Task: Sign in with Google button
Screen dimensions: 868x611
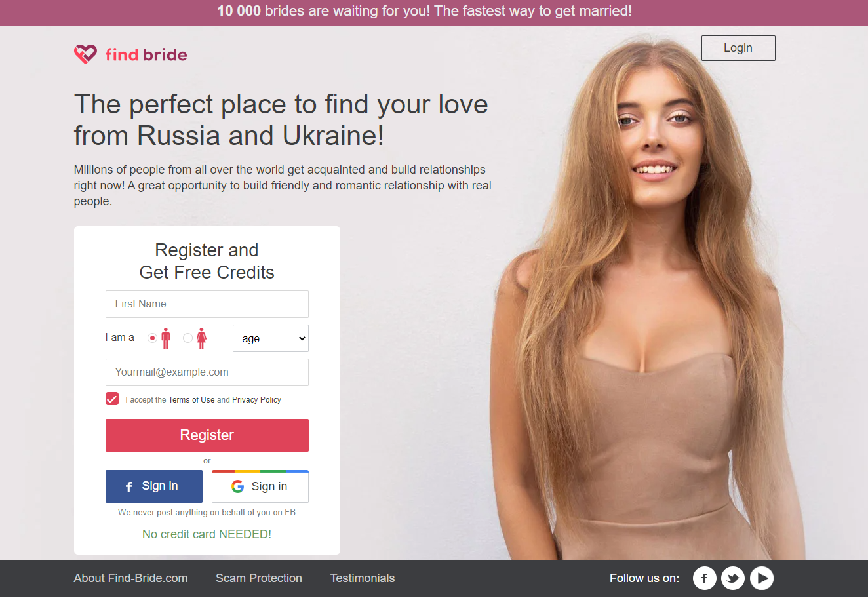Action: [x=260, y=486]
